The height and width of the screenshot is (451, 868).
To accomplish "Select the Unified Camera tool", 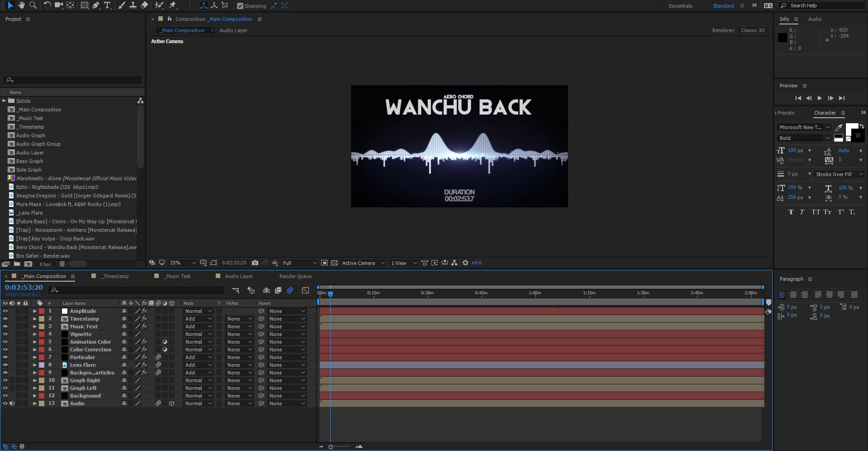I will tap(59, 5).
